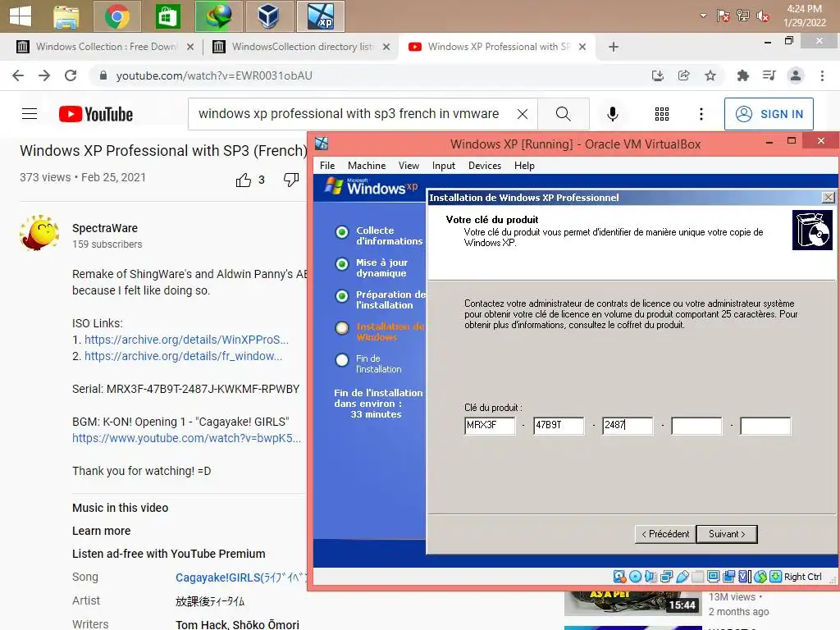
Task: Open the Help menu in VirtualBox
Action: click(524, 166)
